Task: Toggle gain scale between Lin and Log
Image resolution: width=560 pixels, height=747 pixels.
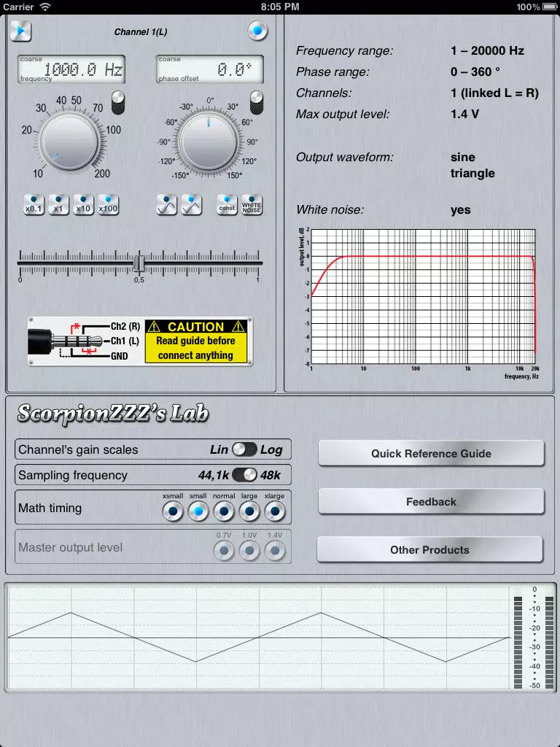Action: click(244, 449)
